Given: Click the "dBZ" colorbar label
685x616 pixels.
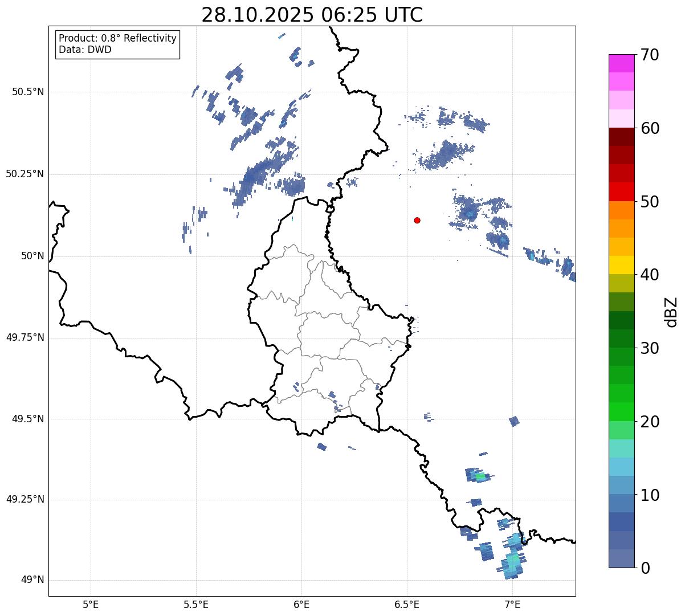Looking at the screenshot, I should (671, 311).
